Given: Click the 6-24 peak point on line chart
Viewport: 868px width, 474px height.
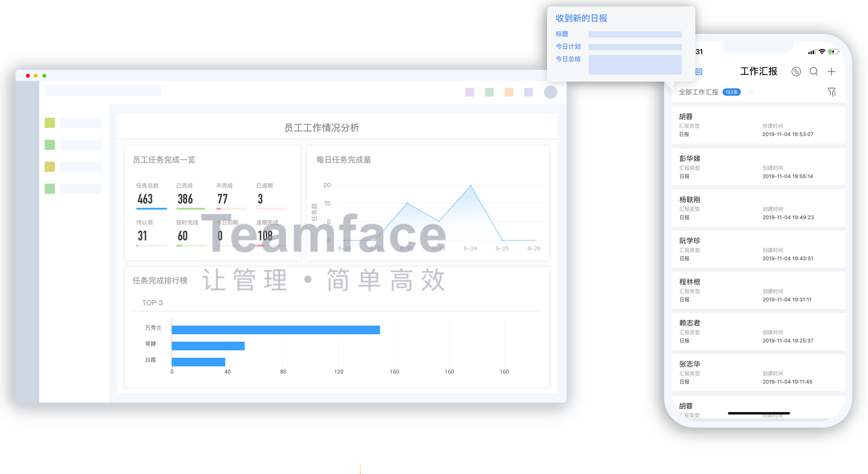Looking at the screenshot, I should 470,186.
